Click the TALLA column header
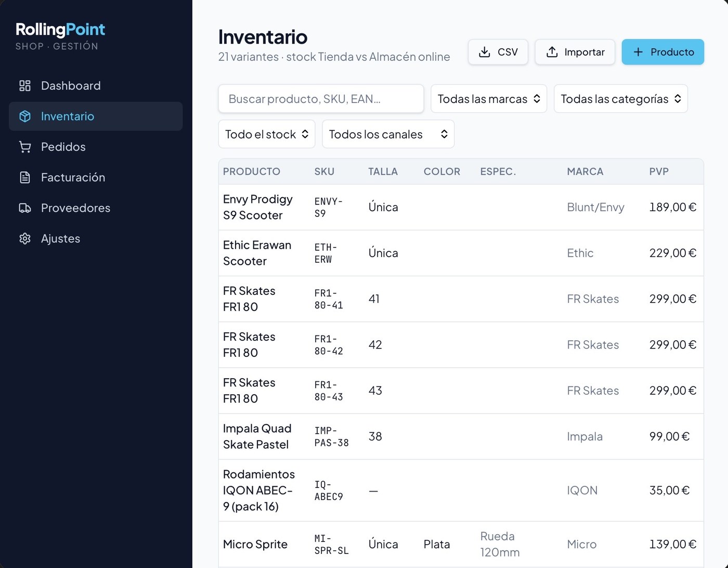 (x=383, y=172)
